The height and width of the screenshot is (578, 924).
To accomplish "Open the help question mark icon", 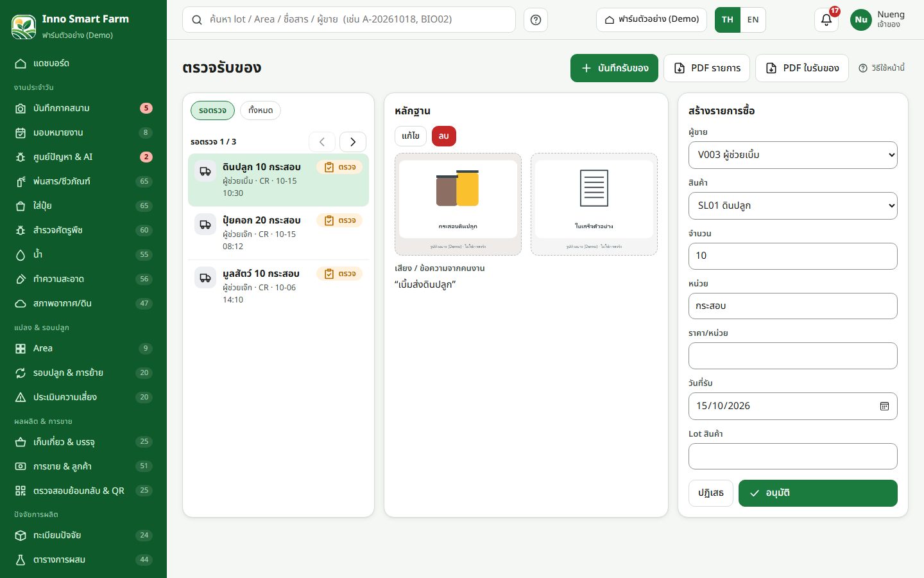I will [x=536, y=20].
